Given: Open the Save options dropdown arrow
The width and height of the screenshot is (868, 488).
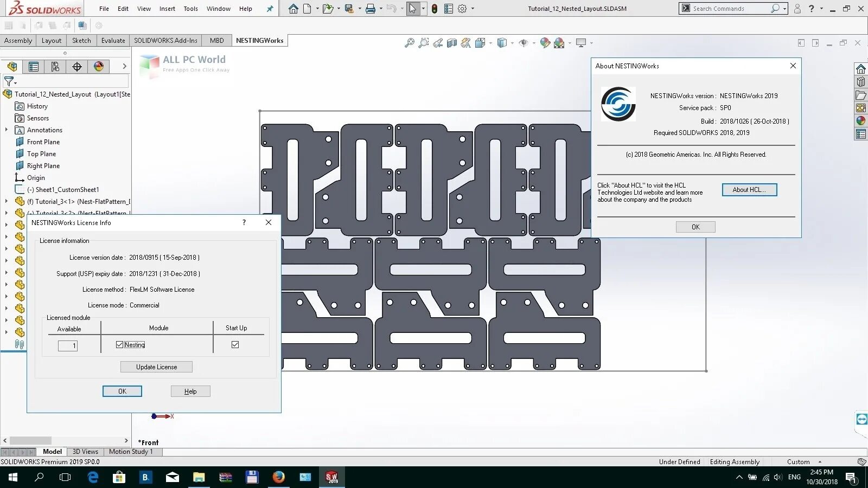Looking at the screenshot, I should (x=360, y=9).
